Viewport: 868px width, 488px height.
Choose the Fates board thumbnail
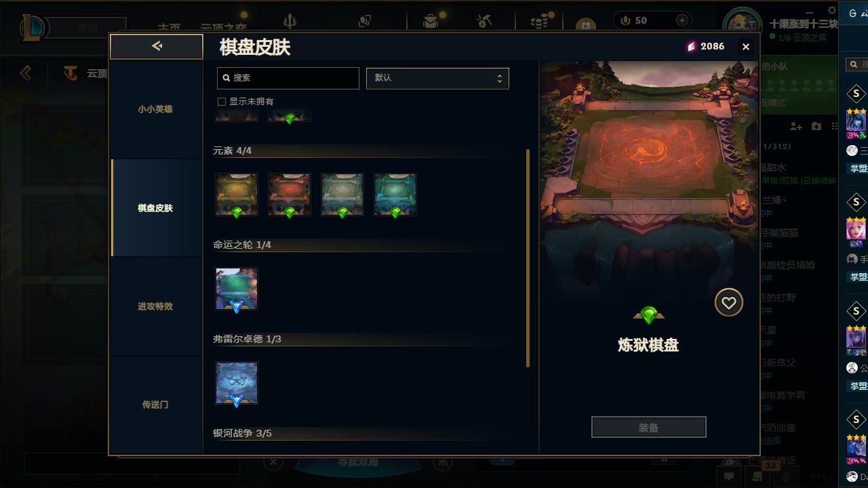(237, 289)
